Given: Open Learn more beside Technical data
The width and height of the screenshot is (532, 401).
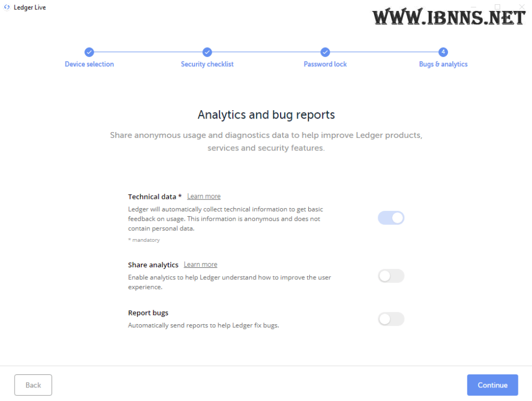Looking at the screenshot, I should coord(204,196).
